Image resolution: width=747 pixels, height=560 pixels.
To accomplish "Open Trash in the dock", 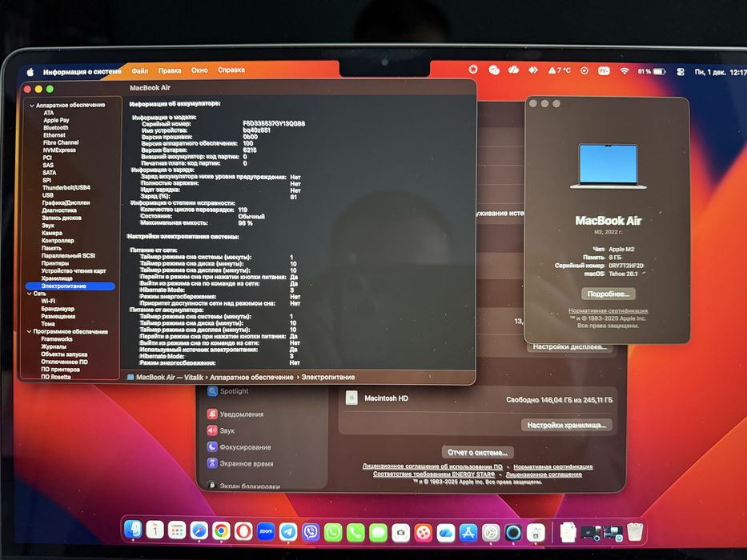I will 635,531.
